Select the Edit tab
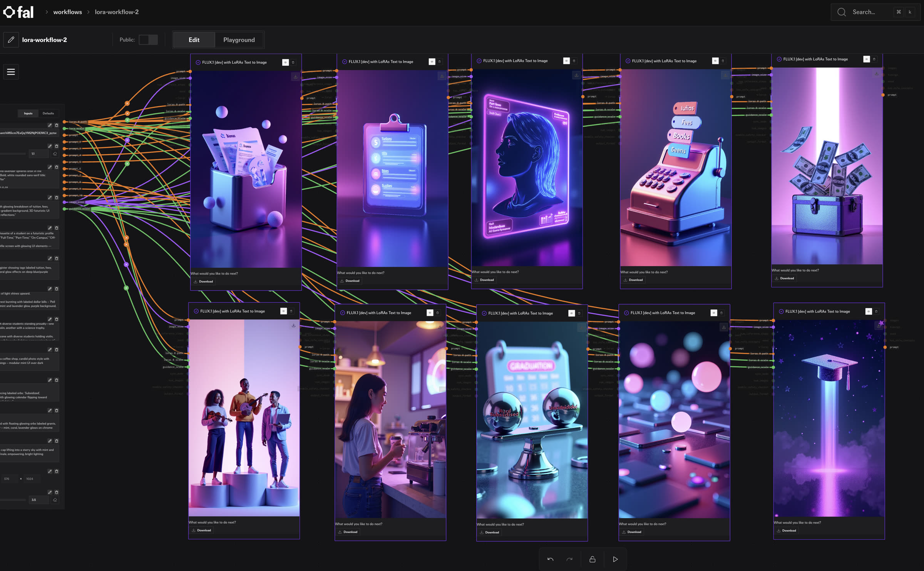 tap(194, 40)
